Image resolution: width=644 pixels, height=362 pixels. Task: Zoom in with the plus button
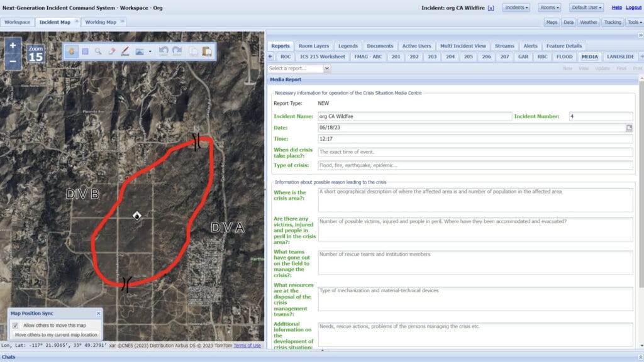[x=13, y=45]
